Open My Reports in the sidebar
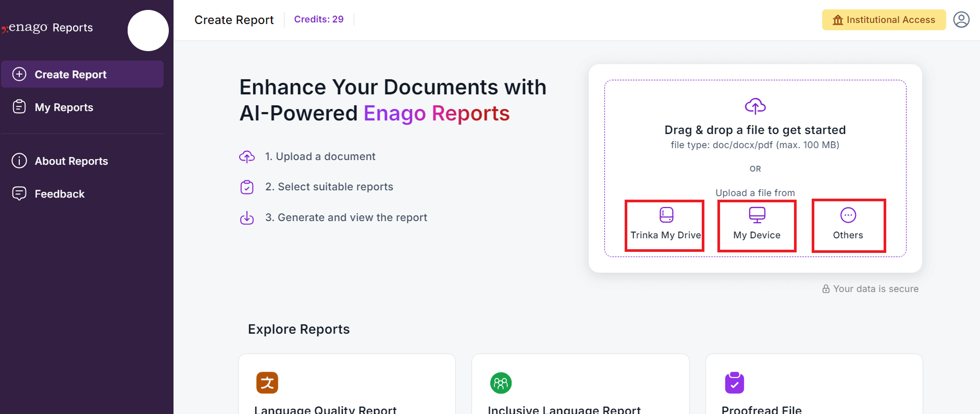Image resolution: width=980 pixels, height=414 pixels. pos(82,107)
